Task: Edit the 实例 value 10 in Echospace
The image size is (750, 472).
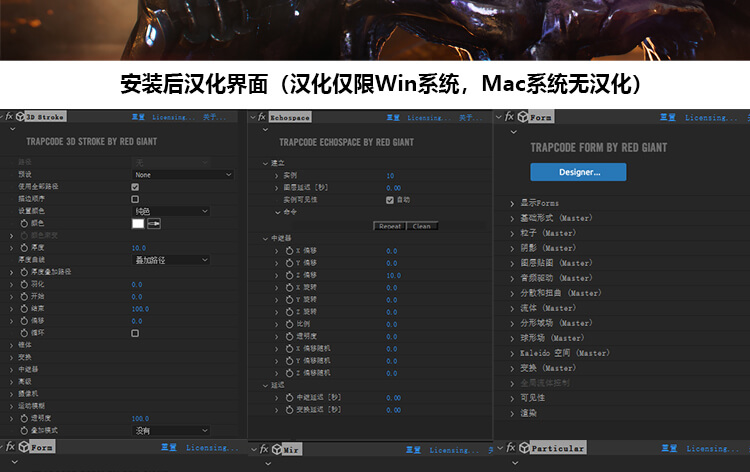Action: [x=390, y=176]
